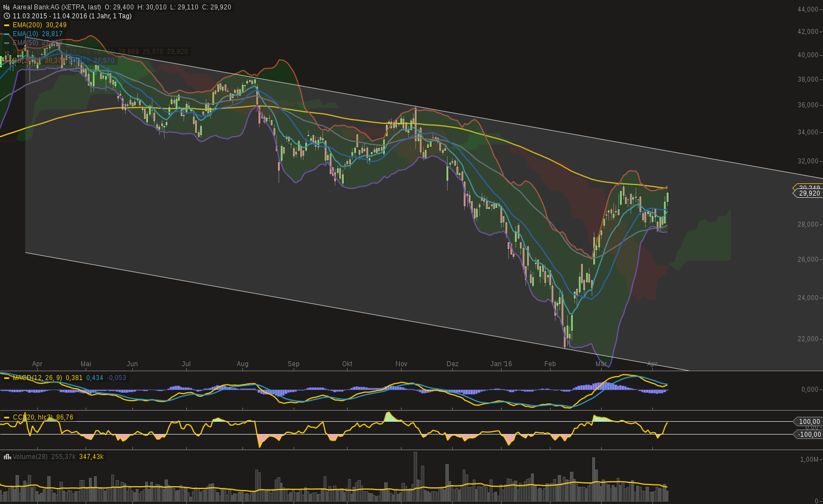
Task: Click the MACD 0,000 axis label
Action: (810, 390)
